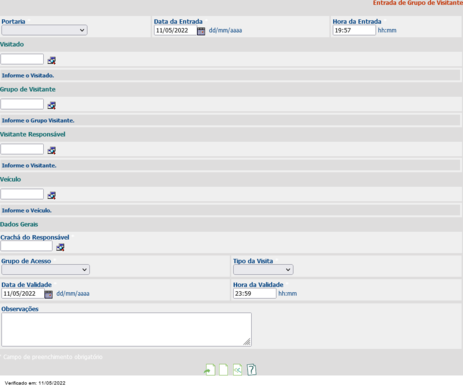
Task: Click the 'Dados Gerais' section heading
Action: [19, 224]
